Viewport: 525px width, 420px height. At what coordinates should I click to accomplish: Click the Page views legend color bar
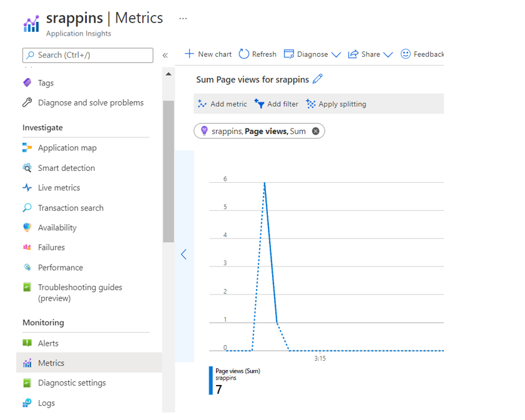[x=210, y=381]
